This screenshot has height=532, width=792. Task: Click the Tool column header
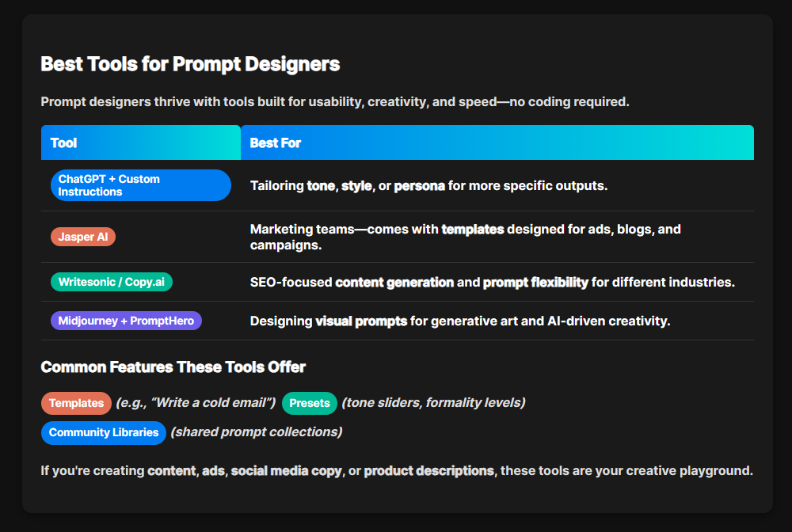coord(63,143)
